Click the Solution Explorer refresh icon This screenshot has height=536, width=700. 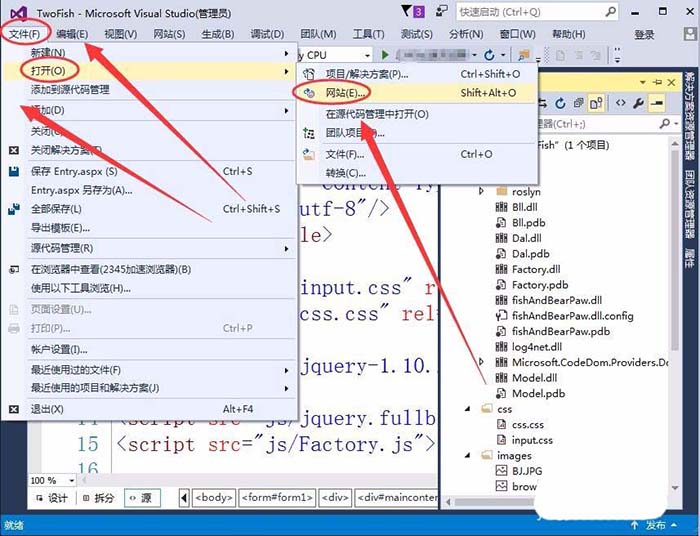tap(560, 104)
